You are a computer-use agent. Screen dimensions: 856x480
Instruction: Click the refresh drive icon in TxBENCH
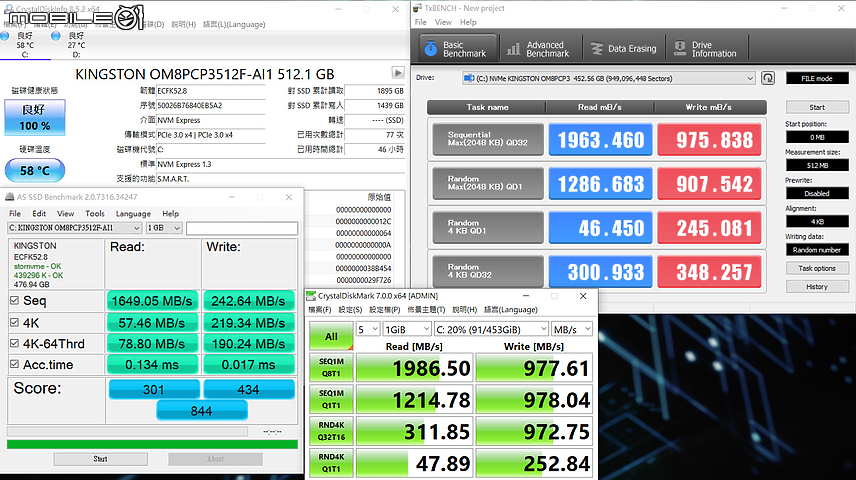(x=768, y=78)
